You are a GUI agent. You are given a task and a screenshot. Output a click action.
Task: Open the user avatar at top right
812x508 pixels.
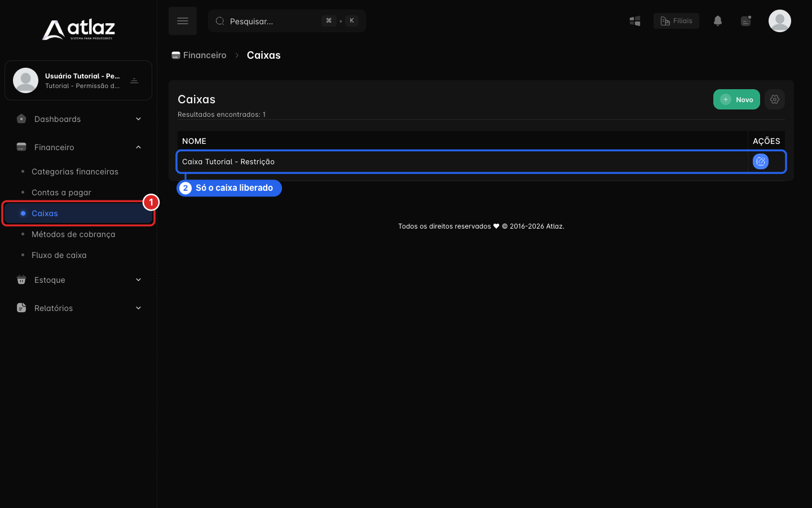pos(780,21)
